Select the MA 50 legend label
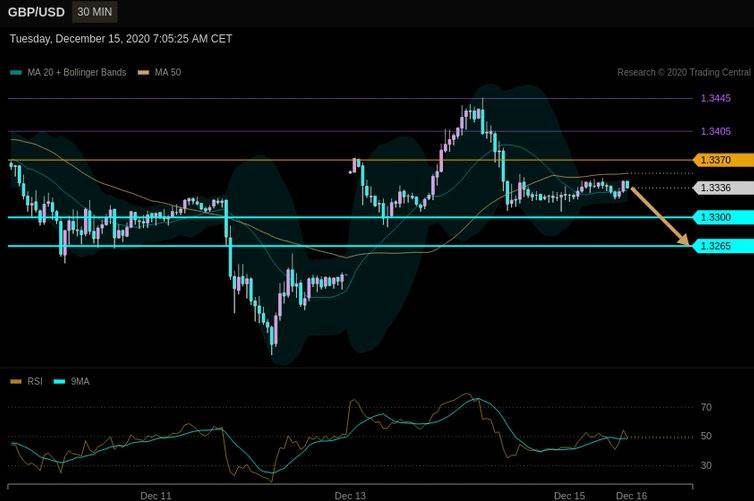 [x=168, y=73]
